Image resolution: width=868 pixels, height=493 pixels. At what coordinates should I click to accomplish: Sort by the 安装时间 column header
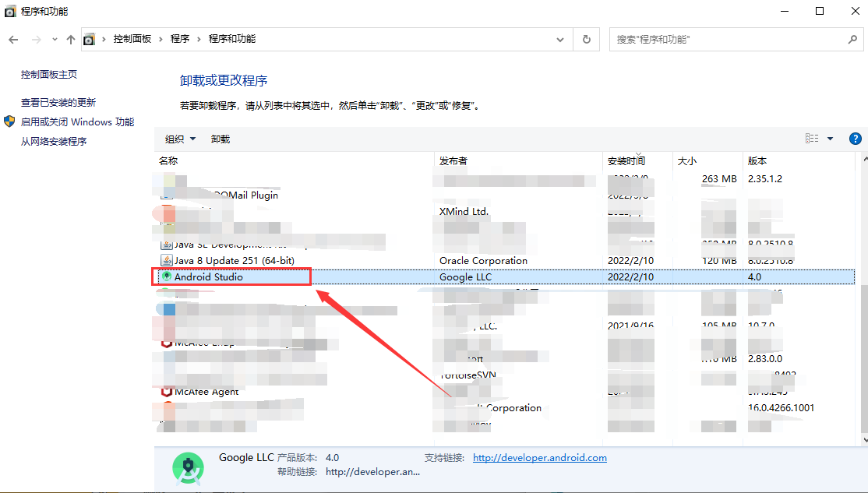(626, 161)
